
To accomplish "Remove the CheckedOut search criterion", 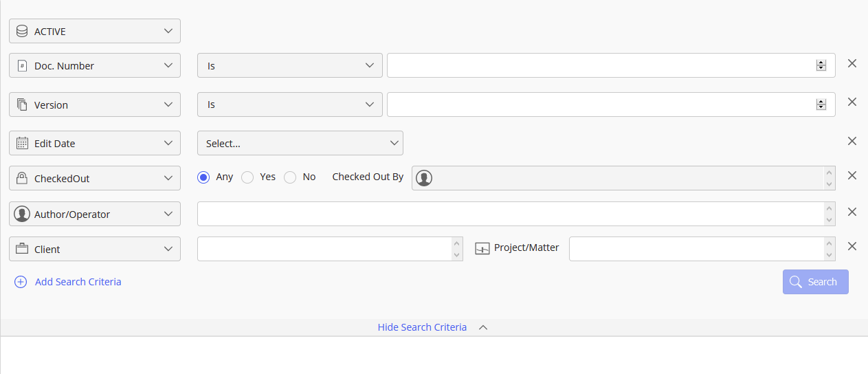I will point(852,175).
